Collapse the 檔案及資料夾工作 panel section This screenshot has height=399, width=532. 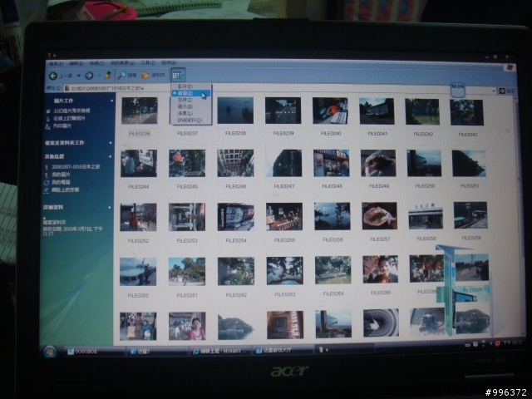click(111, 143)
